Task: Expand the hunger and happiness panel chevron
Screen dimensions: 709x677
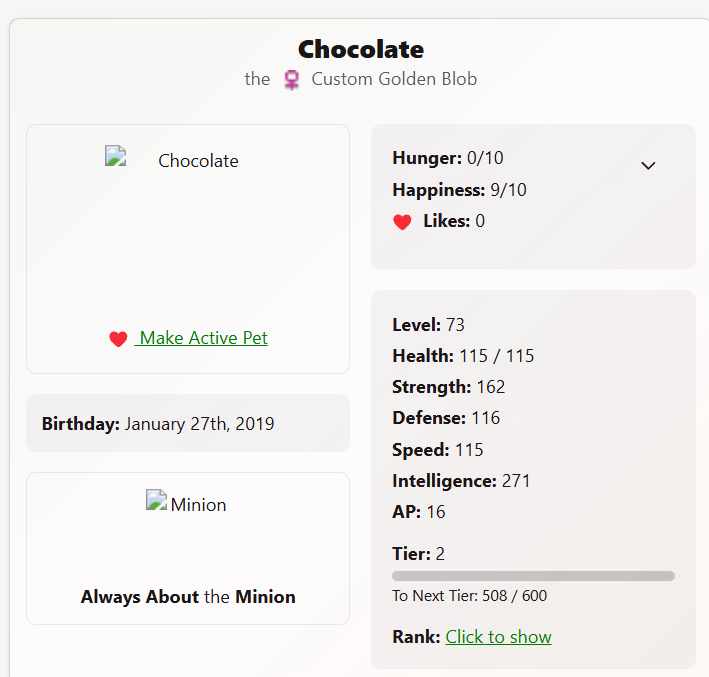Action: tap(648, 165)
